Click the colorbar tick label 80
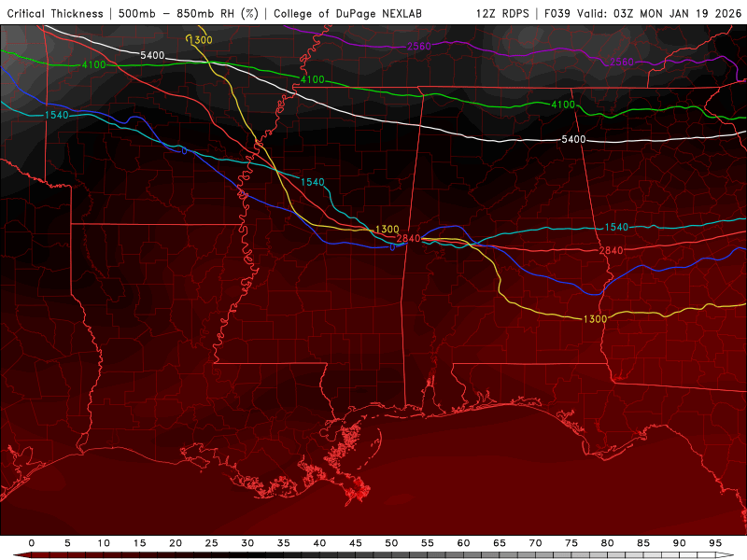 click(608, 543)
